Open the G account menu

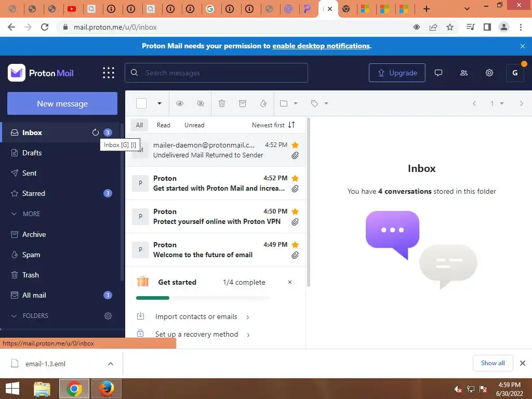(515, 73)
